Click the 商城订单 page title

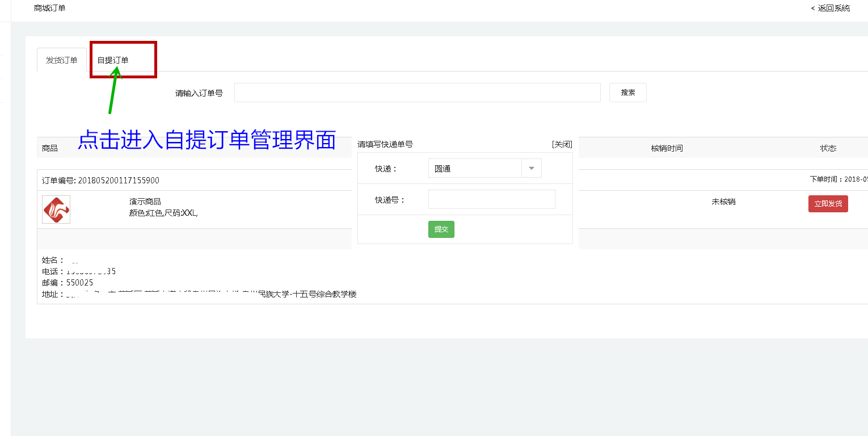(49, 8)
